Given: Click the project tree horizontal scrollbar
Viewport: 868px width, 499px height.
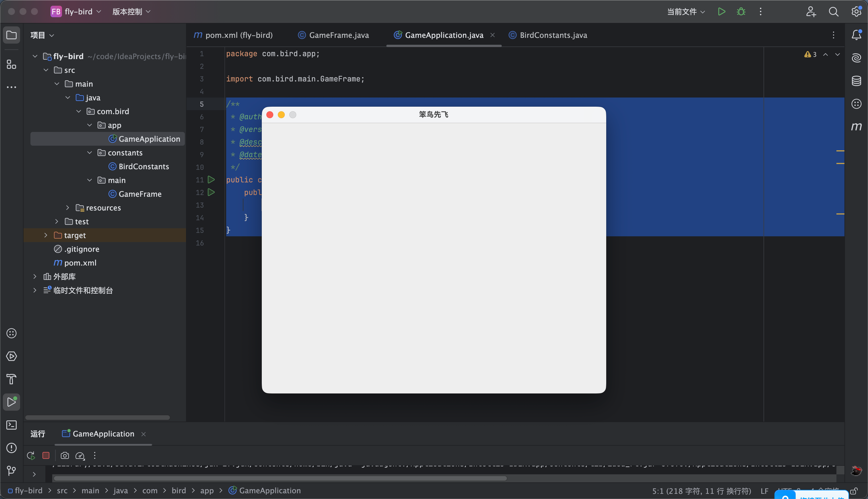Looking at the screenshot, I should coord(97,418).
